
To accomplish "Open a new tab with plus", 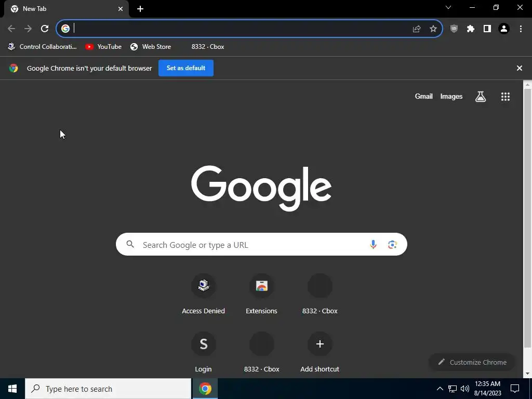I will [140, 9].
